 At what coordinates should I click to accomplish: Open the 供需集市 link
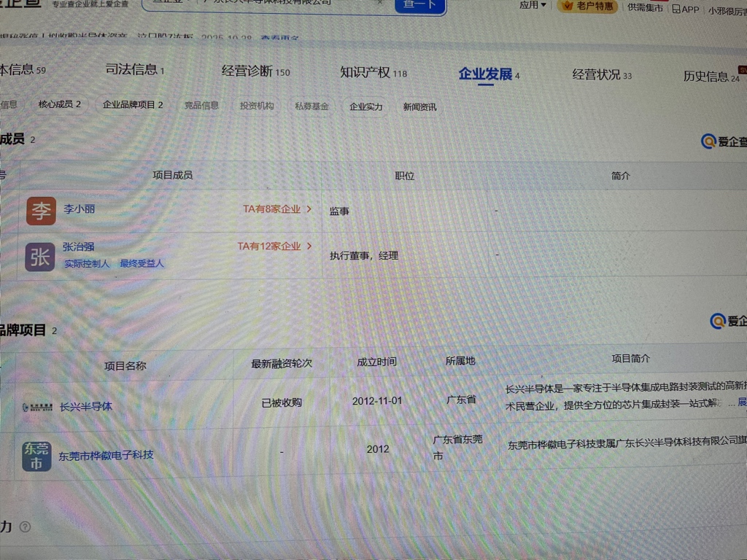645,7
